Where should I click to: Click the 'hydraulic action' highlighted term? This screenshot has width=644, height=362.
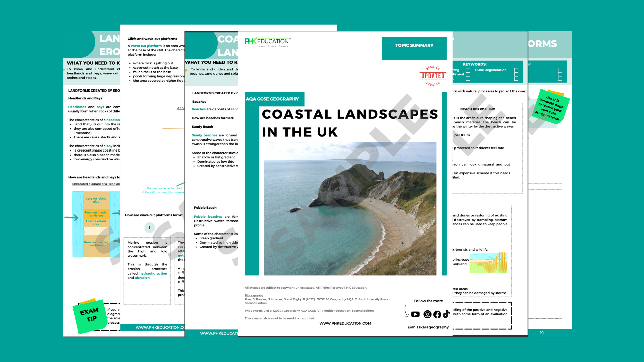click(x=153, y=274)
